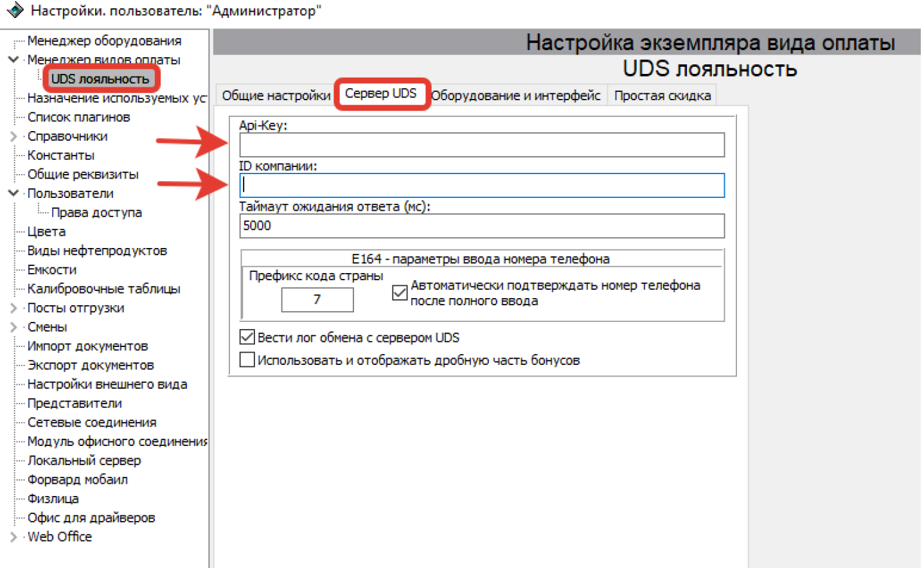The image size is (924, 577).
Task: Click the ID компании input field
Action: coord(482,186)
